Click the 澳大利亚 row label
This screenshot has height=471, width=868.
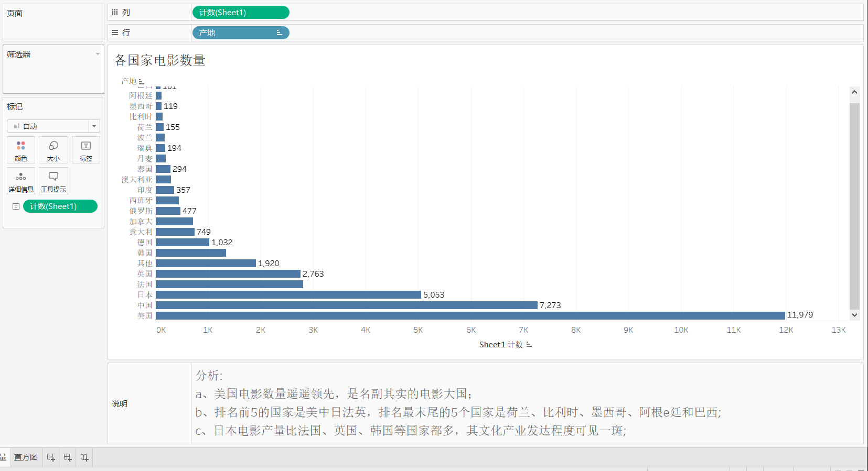[137, 179]
